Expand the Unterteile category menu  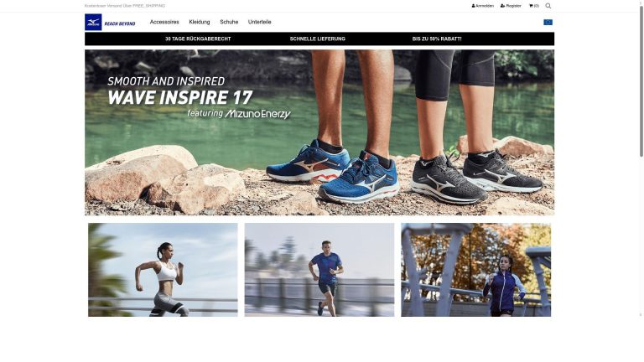pos(260,22)
